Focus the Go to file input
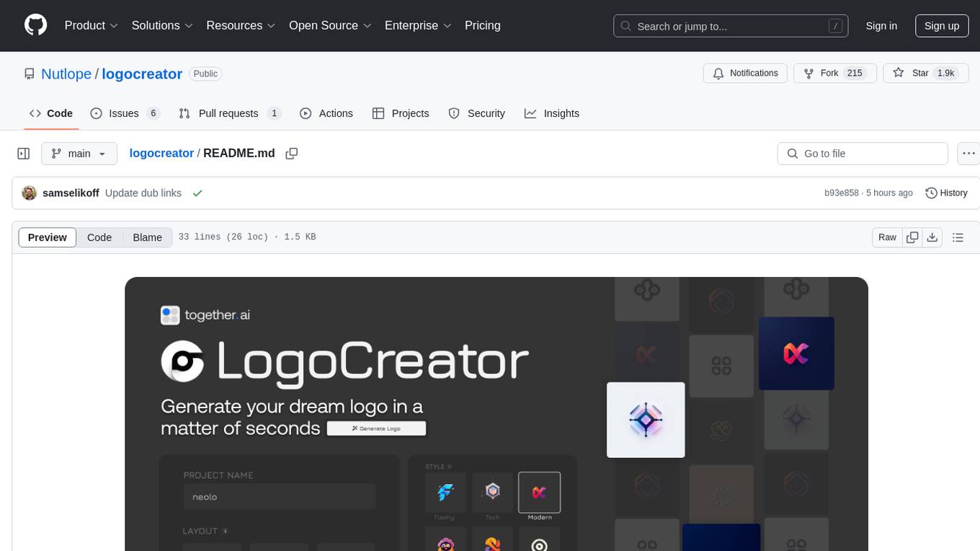Image resolution: width=980 pixels, height=551 pixels. pos(863,154)
